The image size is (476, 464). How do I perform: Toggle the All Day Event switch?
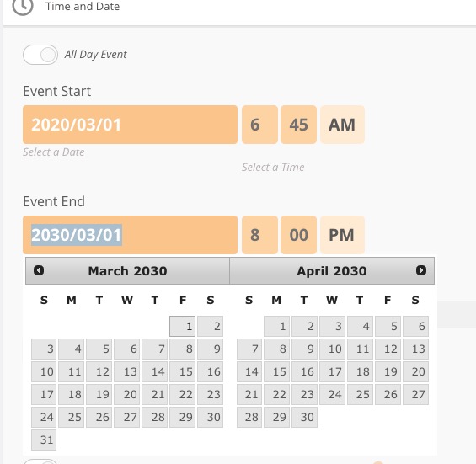click(x=40, y=55)
